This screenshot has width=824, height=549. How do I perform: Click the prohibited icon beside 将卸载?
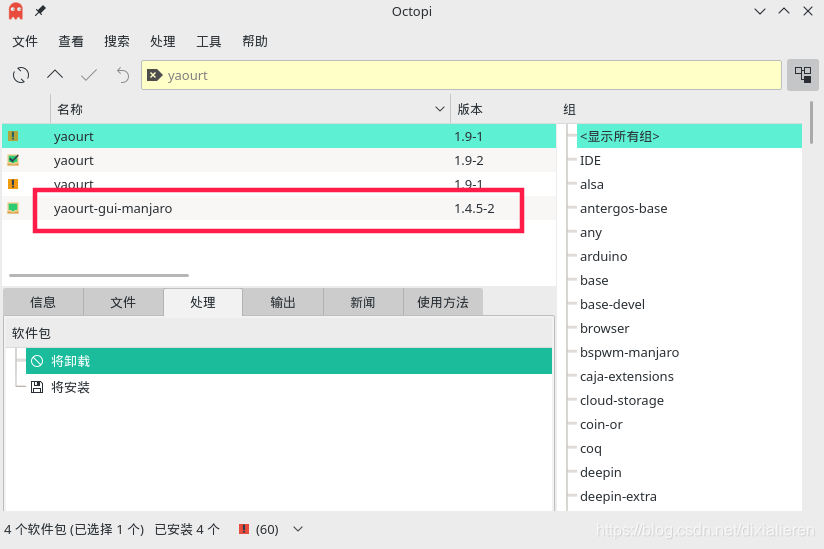pos(37,361)
